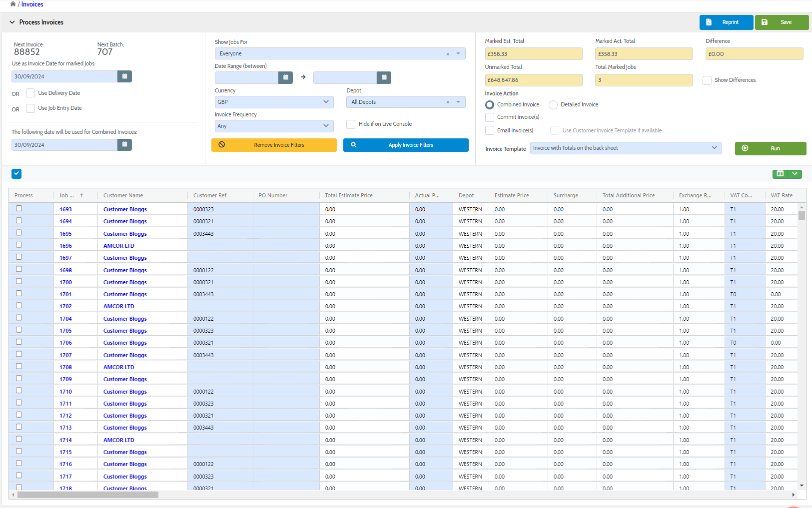Click the invoice date field for marked jobs
Image resolution: width=812 pixels, height=508 pixels.
(64, 76)
